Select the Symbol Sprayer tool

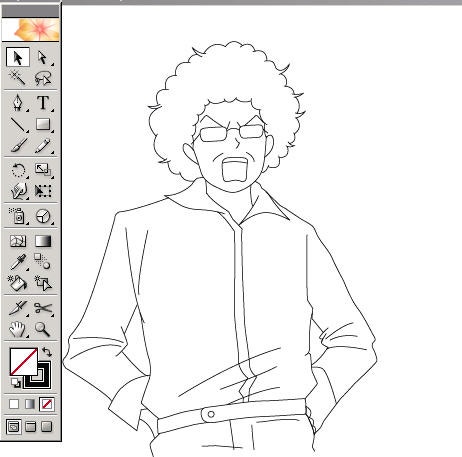point(18,216)
